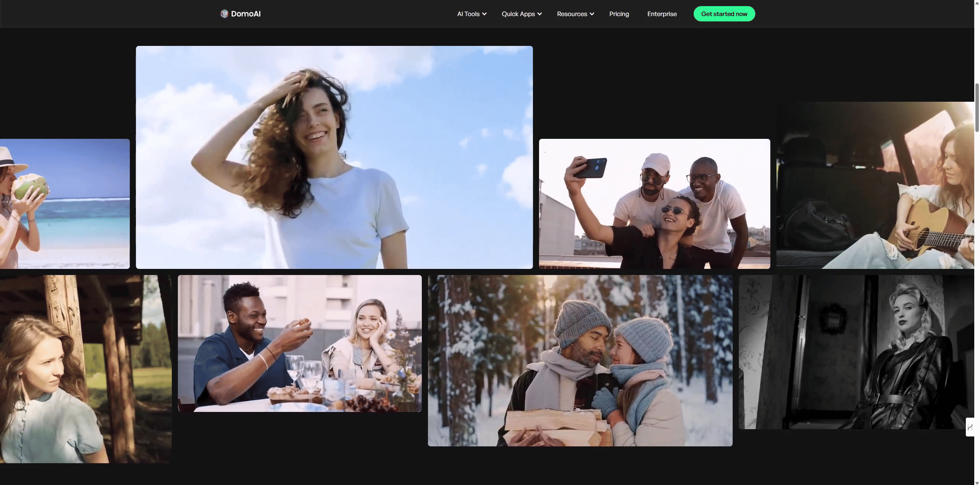This screenshot has height=485, width=980.
Task: Open the Quick Apps dropdown menu
Action: point(521,14)
